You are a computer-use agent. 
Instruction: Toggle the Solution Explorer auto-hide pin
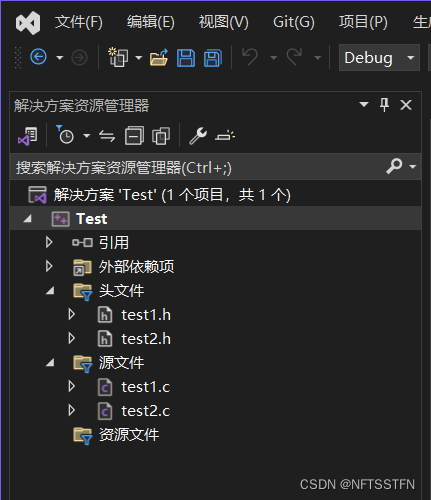click(x=384, y=105)
